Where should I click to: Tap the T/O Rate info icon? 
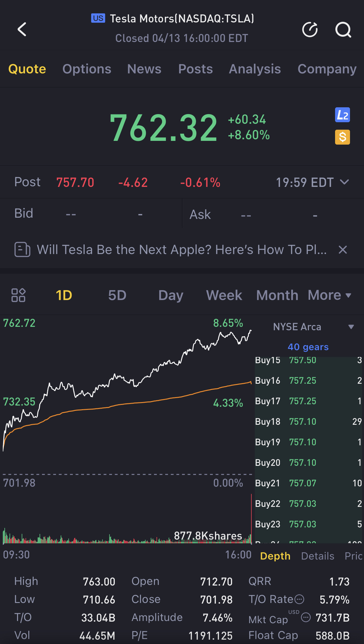(299, 599)
